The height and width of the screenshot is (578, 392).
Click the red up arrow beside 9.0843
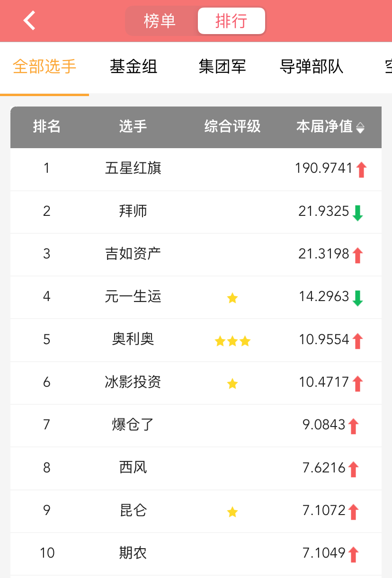(353, 426)
